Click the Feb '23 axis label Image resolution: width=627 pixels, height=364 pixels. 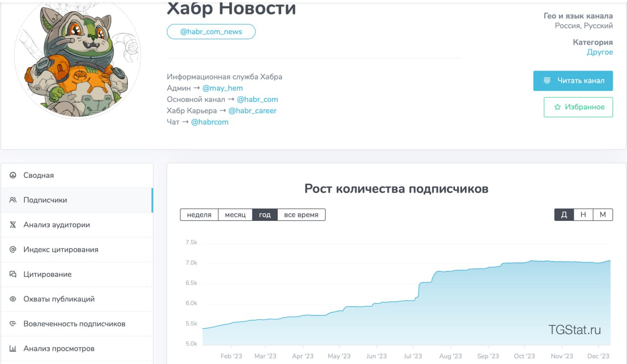(231, 356)
